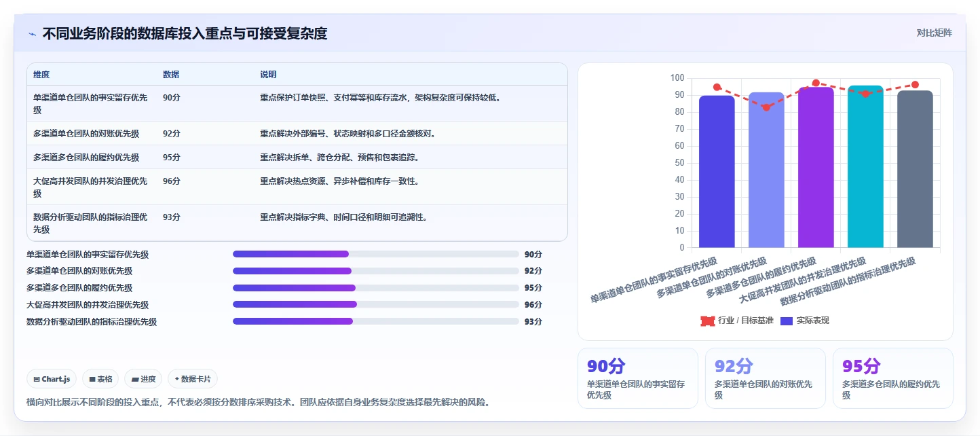Select the 进度 tag chip
980x436 pixels.
pos(144,379)
